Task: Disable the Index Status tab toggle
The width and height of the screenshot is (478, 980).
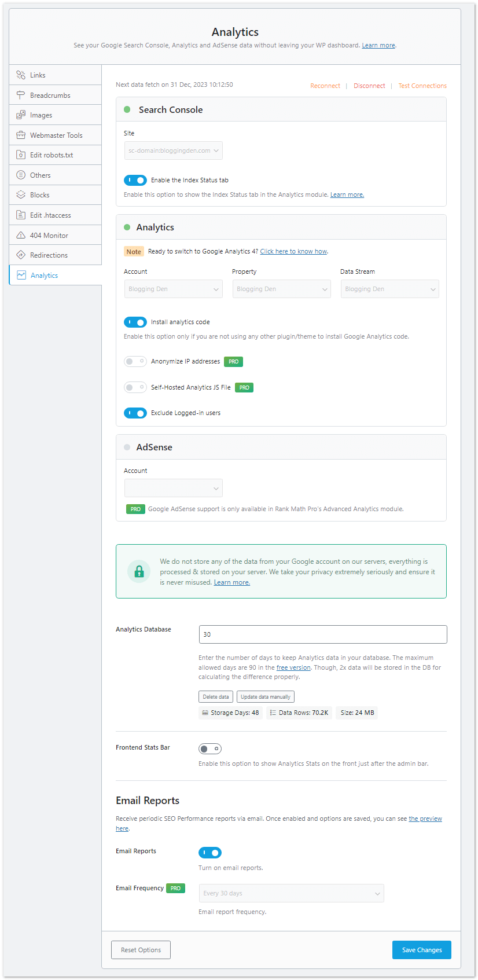Action: point(135,181)
